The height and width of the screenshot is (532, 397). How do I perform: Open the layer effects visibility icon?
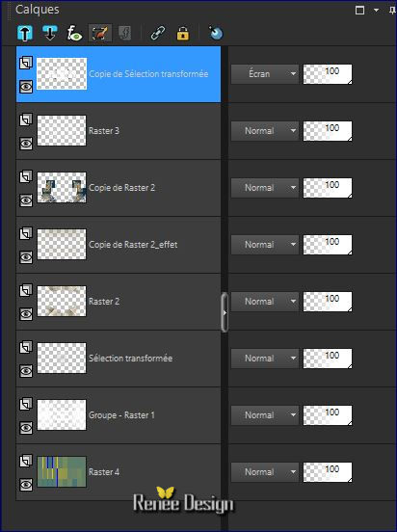[x=74, y=34]
